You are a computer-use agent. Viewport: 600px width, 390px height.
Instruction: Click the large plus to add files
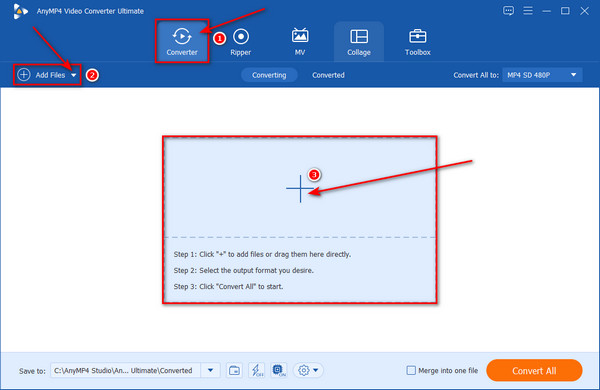300,188
